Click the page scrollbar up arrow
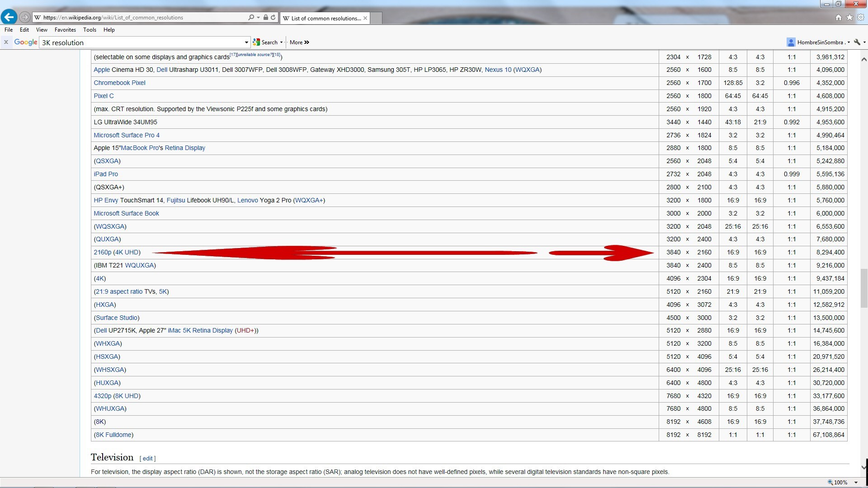Screen dimensions: 868x488 pyautogui.click(x=864, y=59)
